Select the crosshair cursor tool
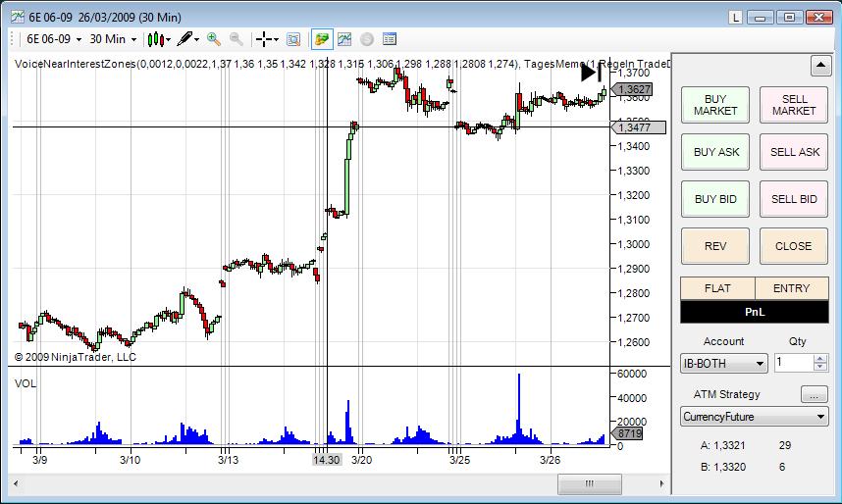 (263, 39)
